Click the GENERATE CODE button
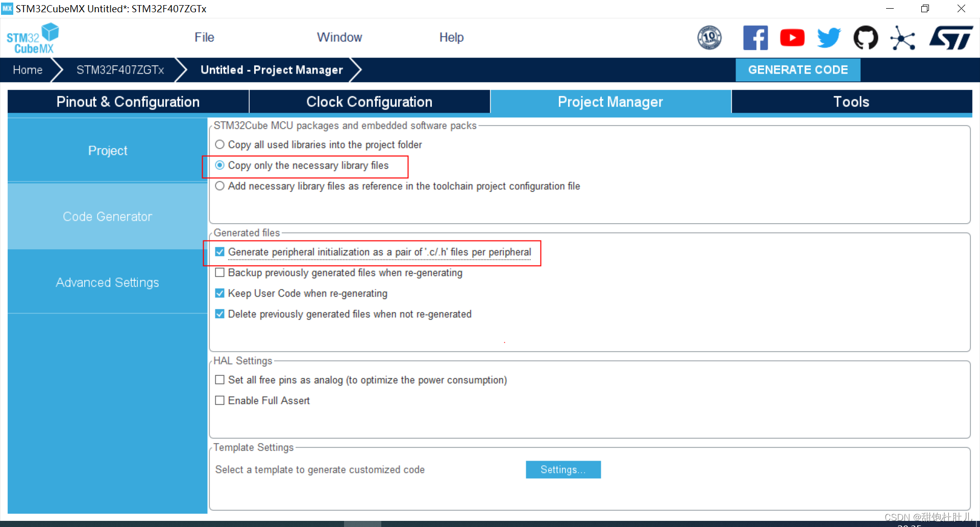980x527 pixels. (x=798, y=70)
